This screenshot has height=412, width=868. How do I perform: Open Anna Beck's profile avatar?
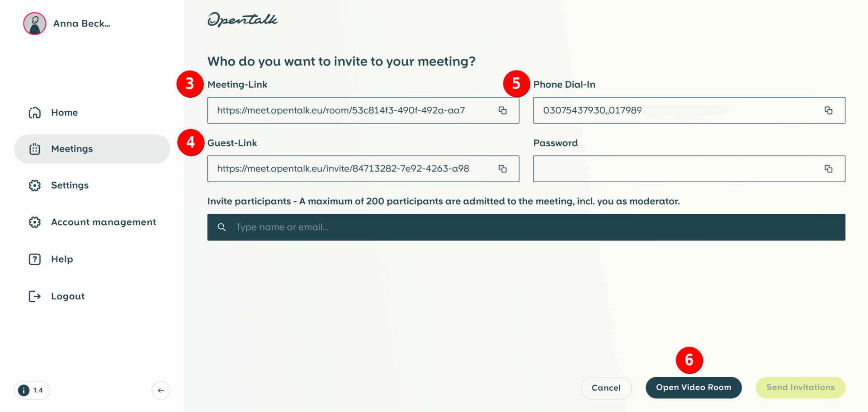(x=34, y=23)
